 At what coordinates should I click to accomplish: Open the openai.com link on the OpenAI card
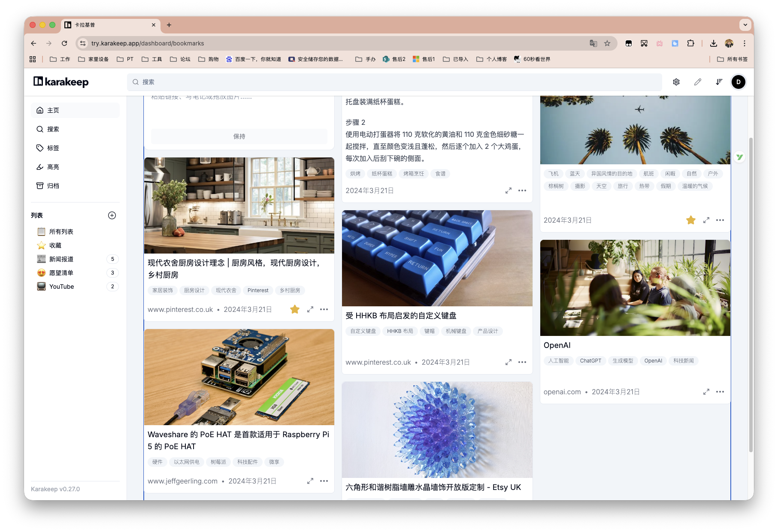[x=562, y=391]
